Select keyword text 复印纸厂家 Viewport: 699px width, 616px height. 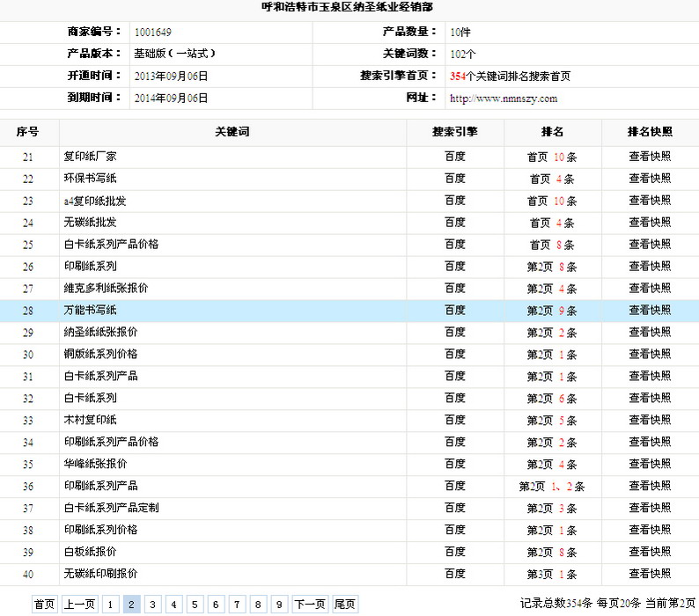90,157
